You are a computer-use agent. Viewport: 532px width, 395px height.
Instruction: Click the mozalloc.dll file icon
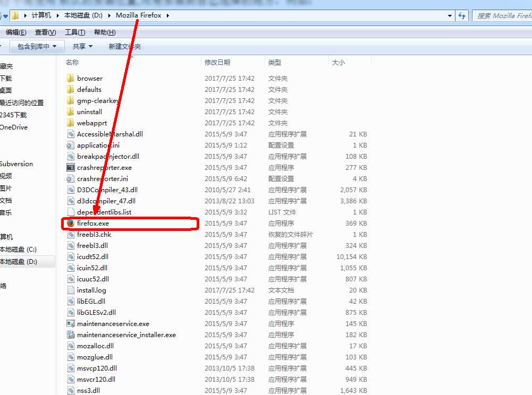point(70,346)
